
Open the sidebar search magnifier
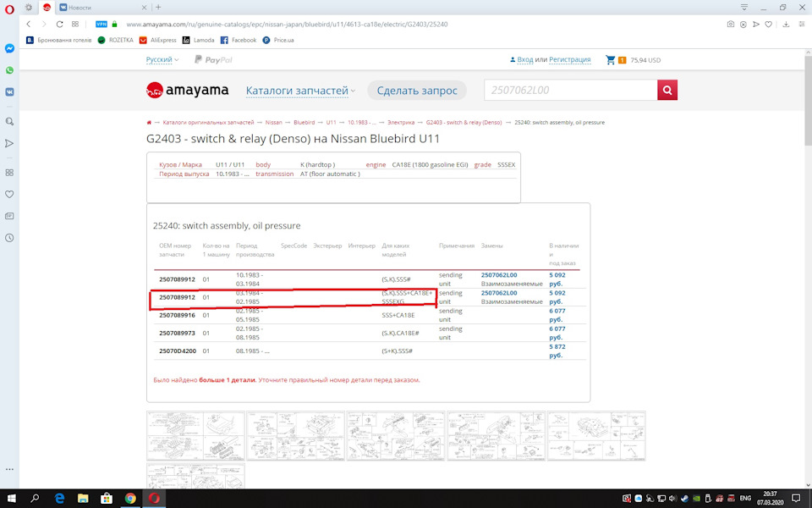[9, 122]
